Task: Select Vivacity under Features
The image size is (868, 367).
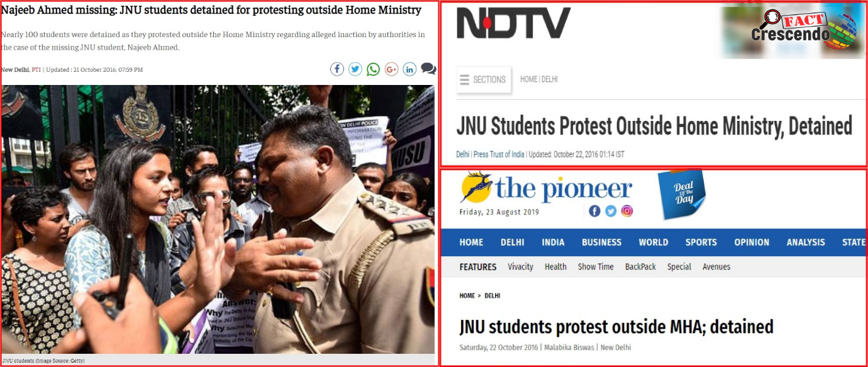Action: pos(521,267)
